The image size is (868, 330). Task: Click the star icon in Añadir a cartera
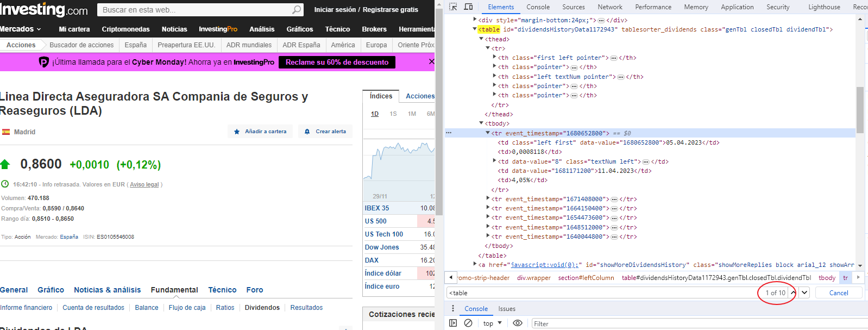(x=237, y=132)
